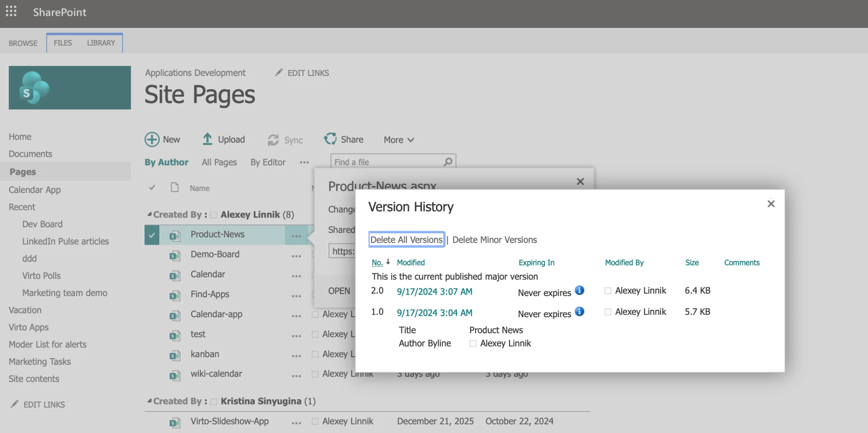The image size is (868, 433).
Task: Click the Sync icon
Action: (273, 140)
